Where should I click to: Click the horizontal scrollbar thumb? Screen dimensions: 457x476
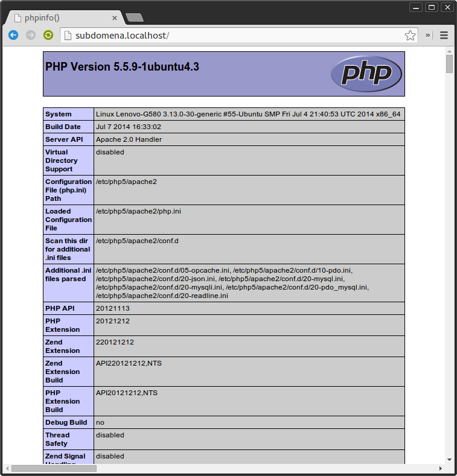54,468
